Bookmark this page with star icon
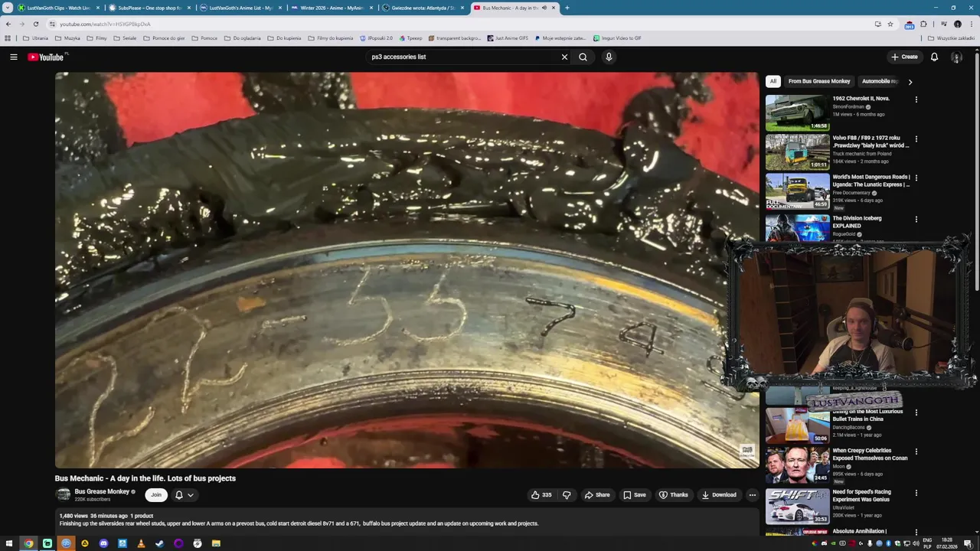 click(890, 24)
